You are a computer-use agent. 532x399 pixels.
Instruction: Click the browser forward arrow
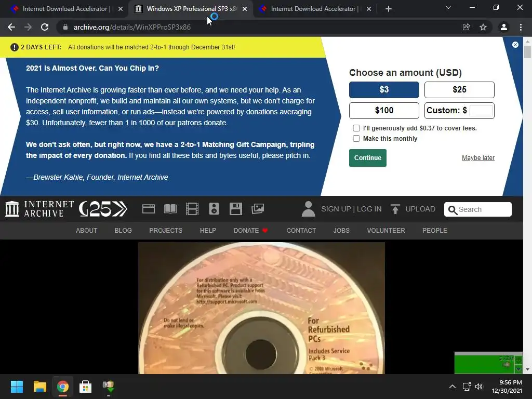pyautogui.click(x=28, y=27)
